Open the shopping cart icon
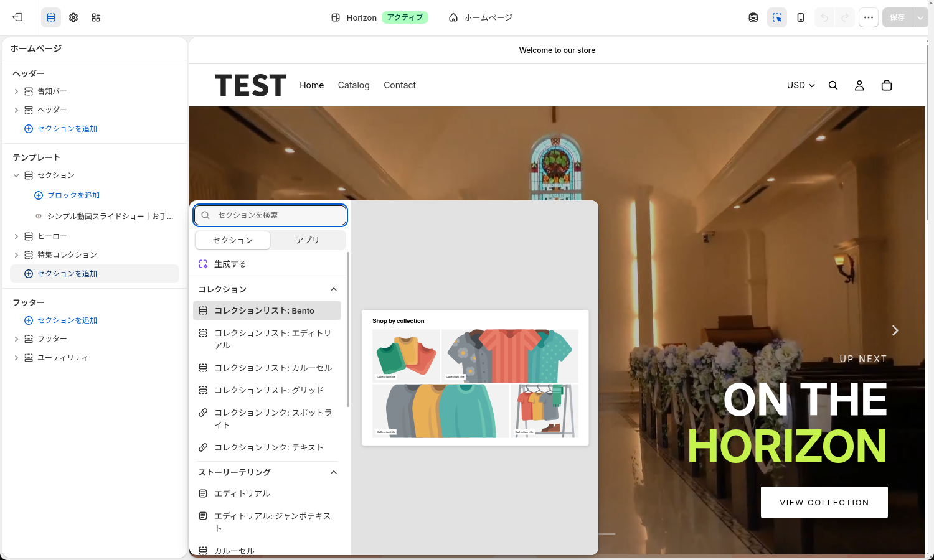Image resolution: width=934 pixels, height=560 pixels. [x=887, y=85]
